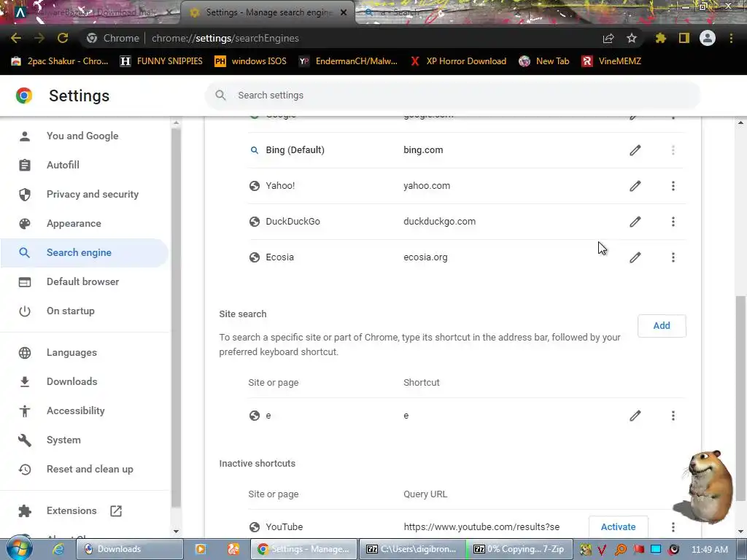Click the chrome://settings/searchEngines address bar URL
The width and height of the screenshot is (747, 560).
pyautogui.click(x=225, y=38)
